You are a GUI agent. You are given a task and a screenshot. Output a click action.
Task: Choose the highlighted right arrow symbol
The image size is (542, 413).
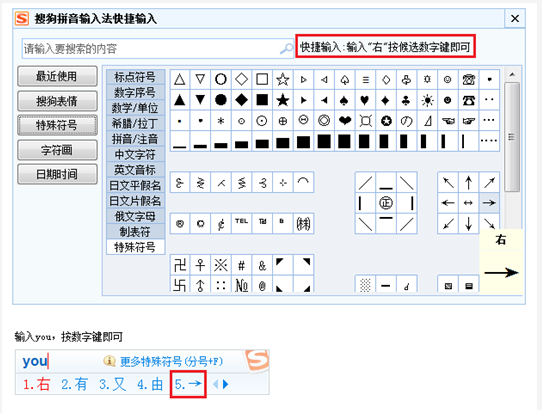(x=489, y=203)
